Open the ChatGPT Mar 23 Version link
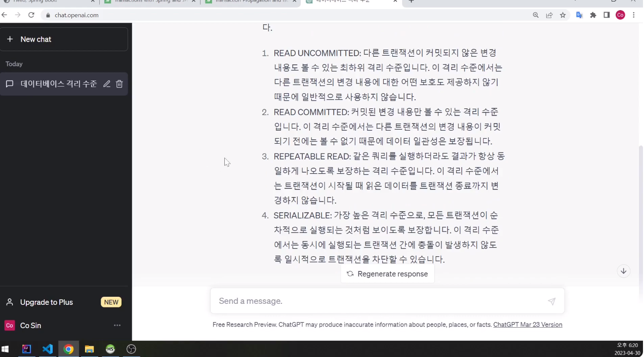Screen dimensions: 644x357 [528, 325]
